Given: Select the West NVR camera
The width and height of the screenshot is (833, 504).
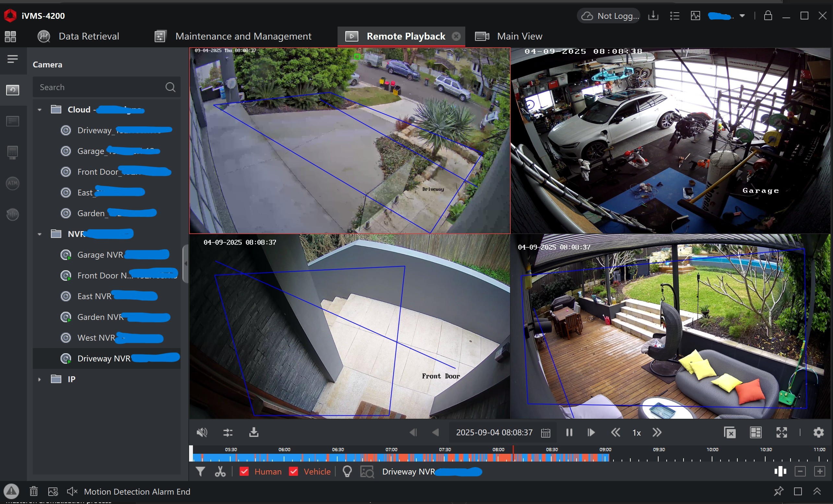Looking at the screenshot, I should (96, 338).
